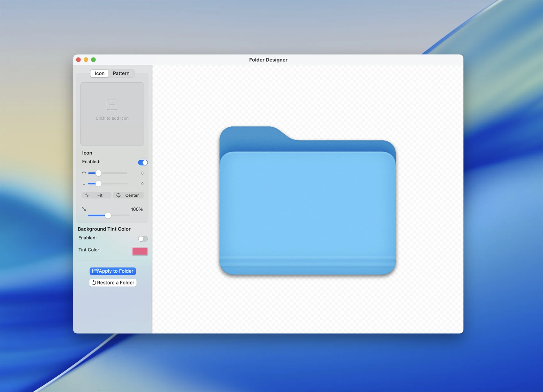Click the circular arrow icon on Restore a Folder
This screenshot has height=392, width=543.
(x=94, y=283)
